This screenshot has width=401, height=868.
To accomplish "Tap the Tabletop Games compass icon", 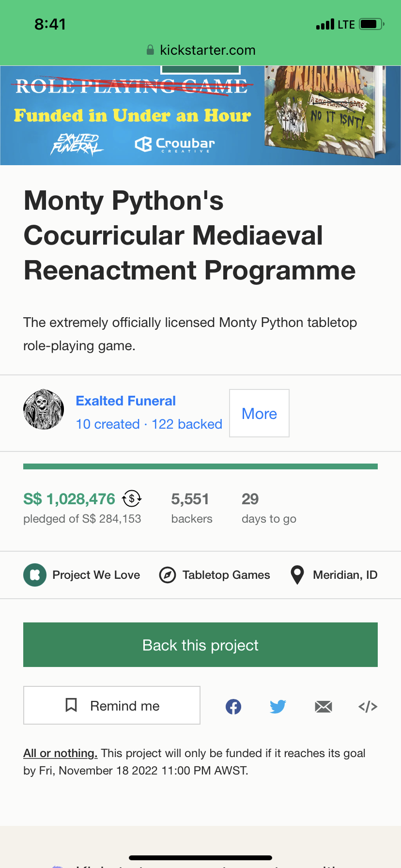I will click(x=168, y=575).
